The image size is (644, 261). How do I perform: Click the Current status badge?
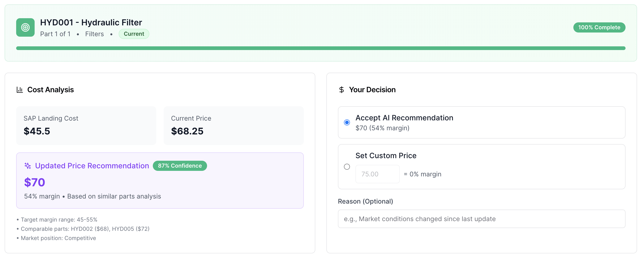click(x=134, y=34)
